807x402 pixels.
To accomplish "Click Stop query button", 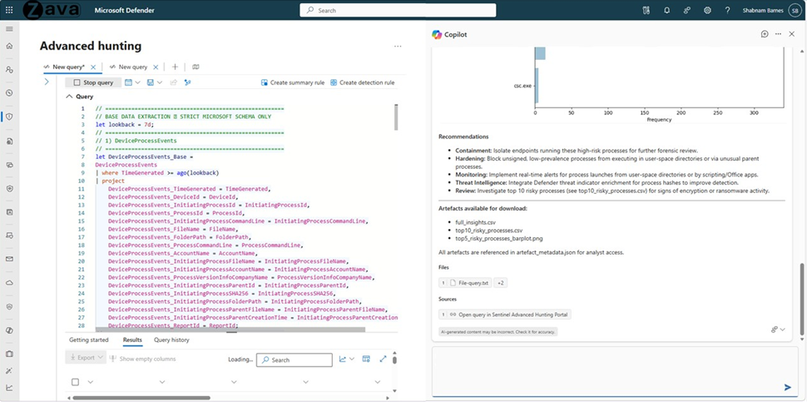I will [93, 82].
